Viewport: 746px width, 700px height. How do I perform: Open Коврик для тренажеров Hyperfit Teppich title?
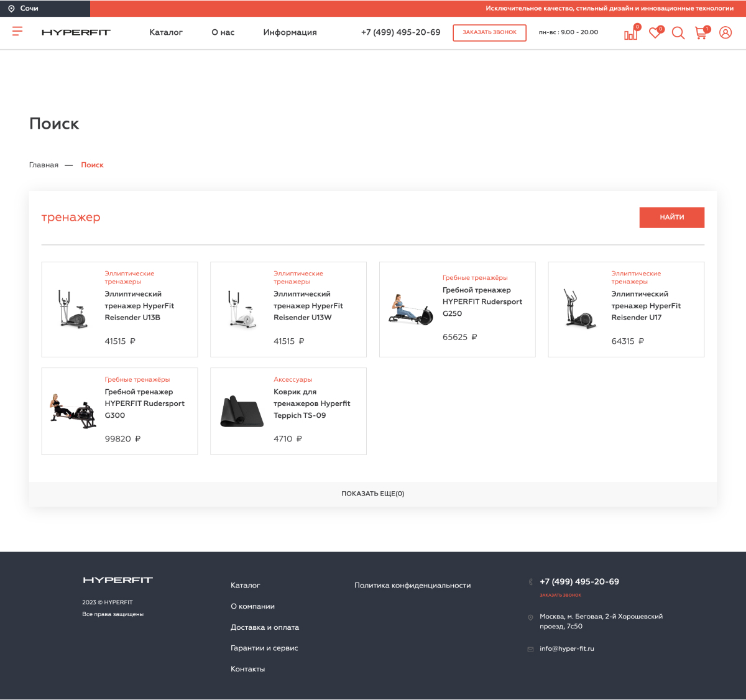pos(312,403)
